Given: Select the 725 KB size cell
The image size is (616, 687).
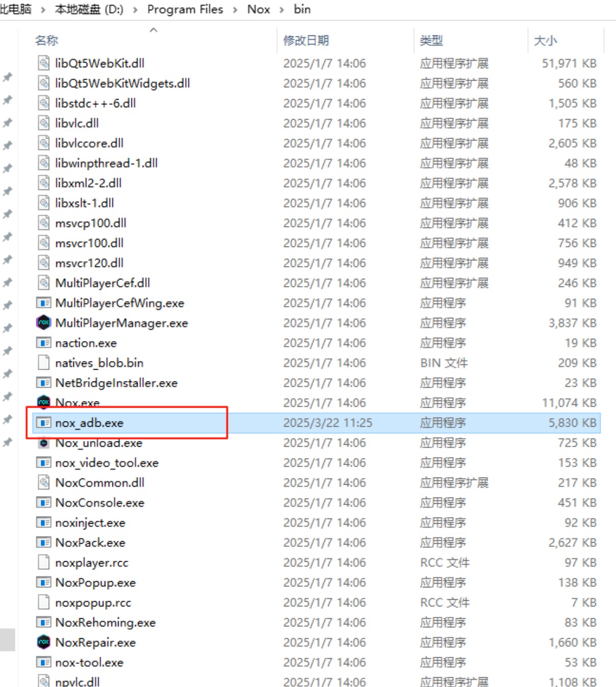Looking at the screenshot, I should (577, 443).
